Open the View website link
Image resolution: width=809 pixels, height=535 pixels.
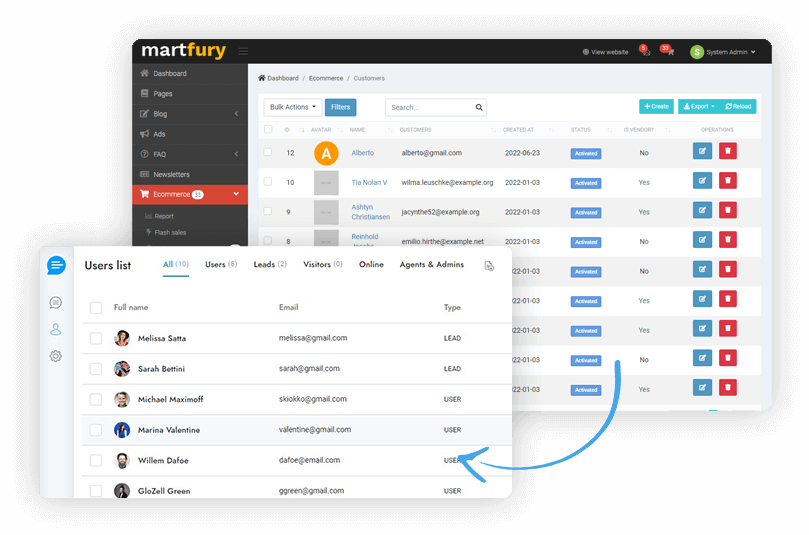pyautogui.click(x=605, y=52)
